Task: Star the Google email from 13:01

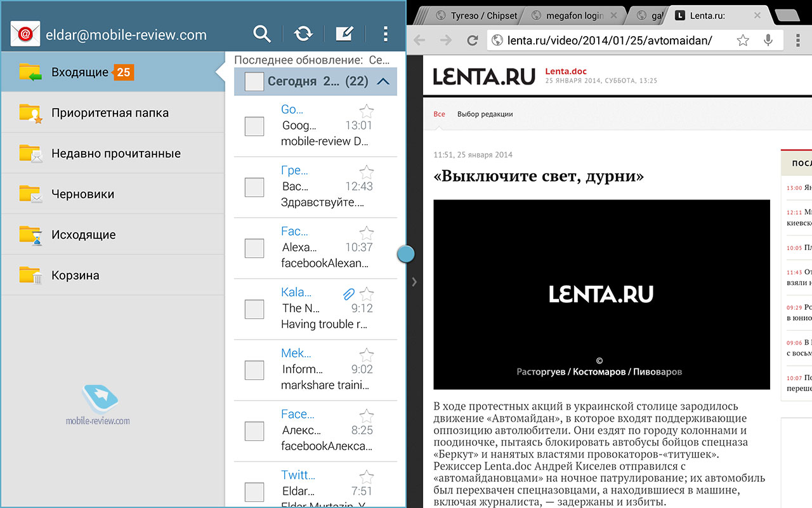Action: pyautogui.click(x=367, y=111)
